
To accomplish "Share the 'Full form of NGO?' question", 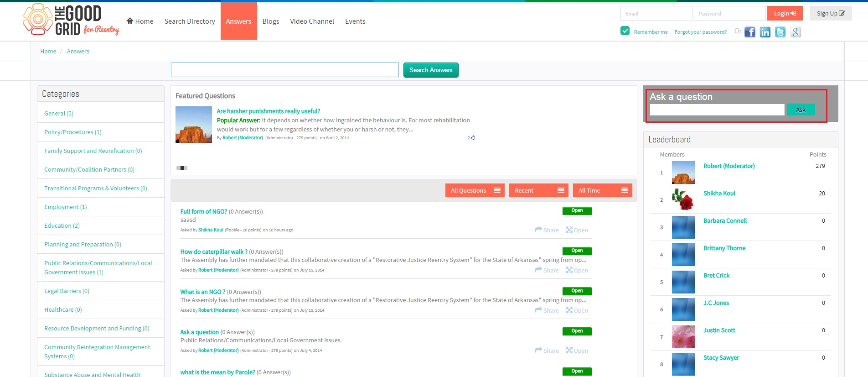I will (x=547, y=230).
